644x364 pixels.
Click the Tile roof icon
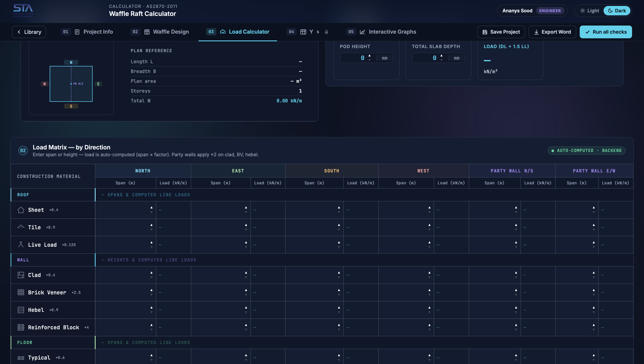click(21, 227)
